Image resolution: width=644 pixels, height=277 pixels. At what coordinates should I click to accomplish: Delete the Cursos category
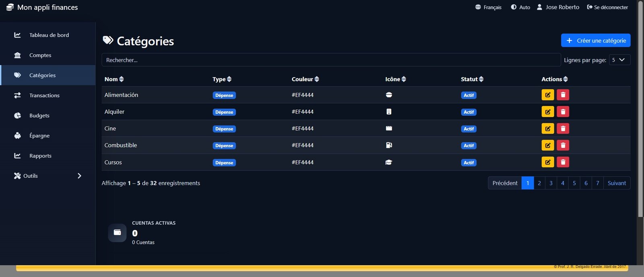coord(563,162)
